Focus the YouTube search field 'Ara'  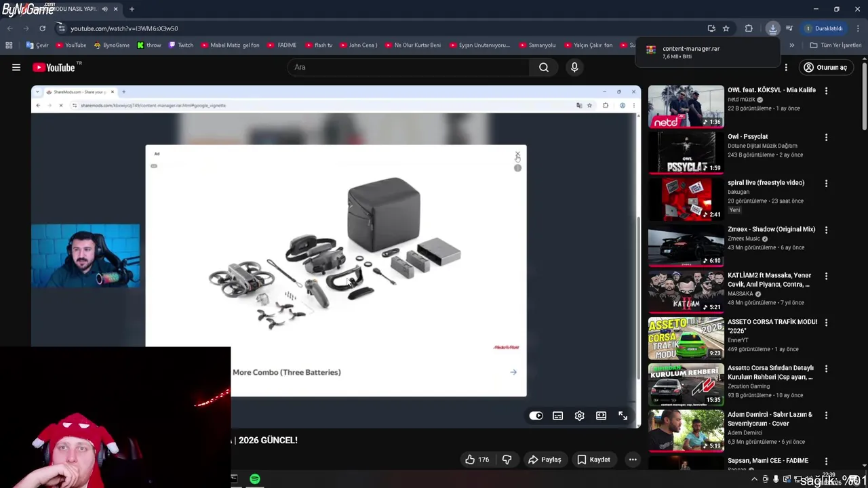pos(408,67)
